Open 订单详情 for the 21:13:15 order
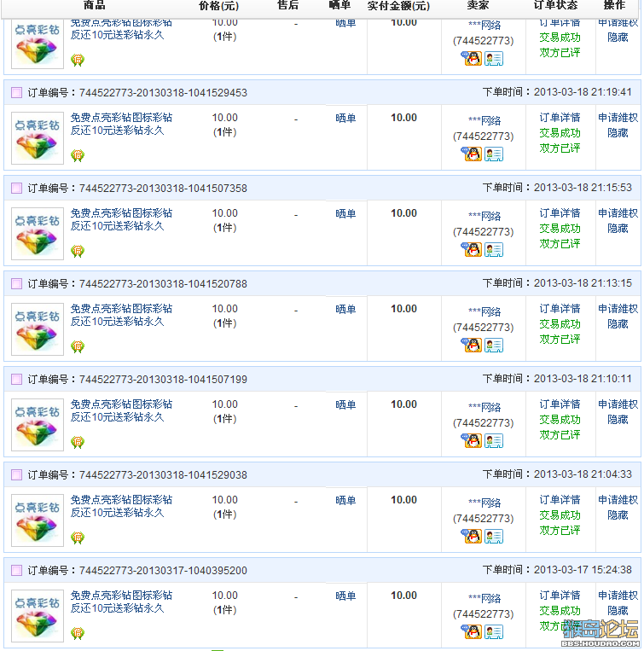This screenshot has height=651, width=644. tap(560, 309)
